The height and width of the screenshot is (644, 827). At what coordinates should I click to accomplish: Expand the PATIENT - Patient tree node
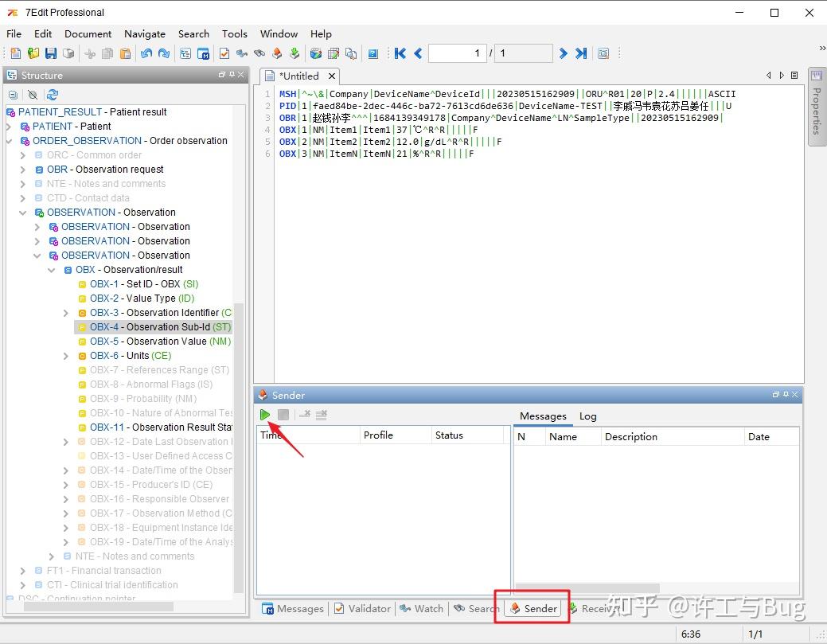[x=10, y=127]
